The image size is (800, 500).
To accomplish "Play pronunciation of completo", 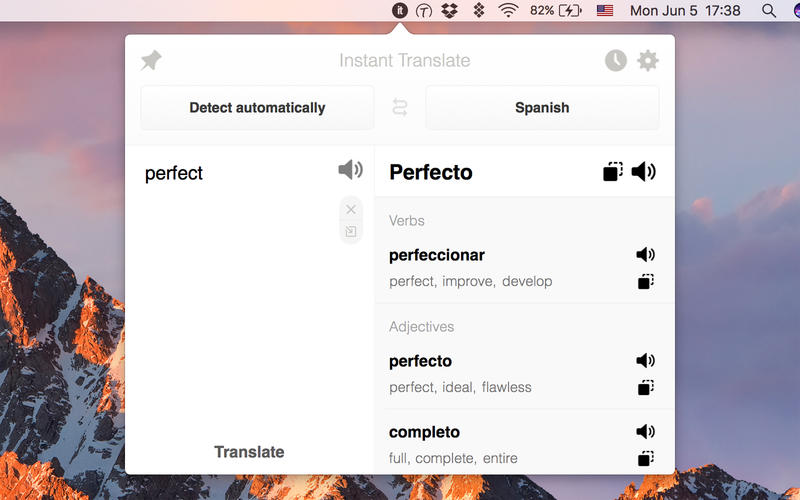I will [x=646, y=432].
